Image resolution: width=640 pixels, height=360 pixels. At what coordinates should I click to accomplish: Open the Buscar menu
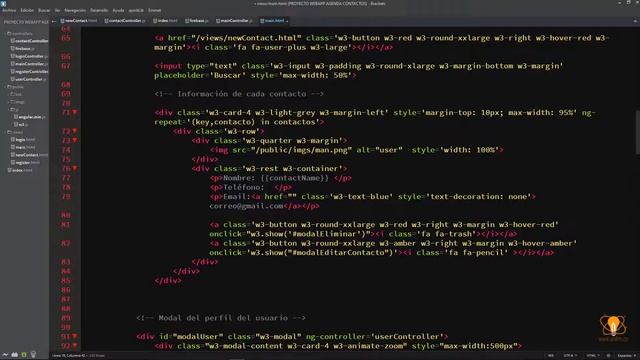pyautogui.click(x=44, y=10)
